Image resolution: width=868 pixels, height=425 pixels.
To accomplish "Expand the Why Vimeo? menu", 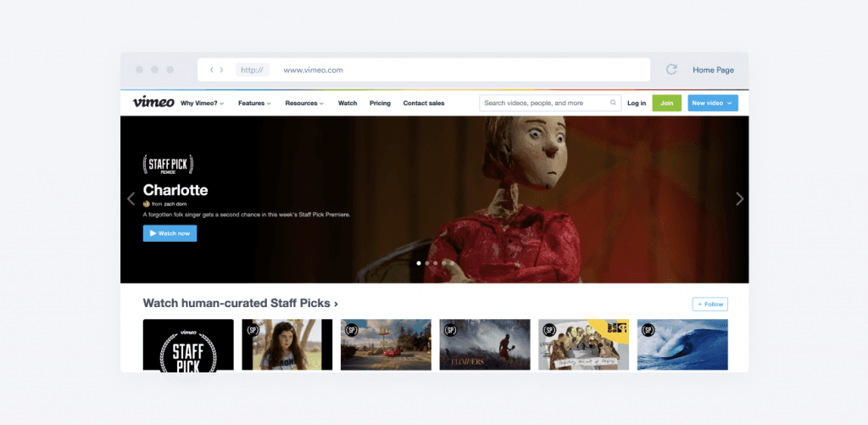I will click(202, 103).
